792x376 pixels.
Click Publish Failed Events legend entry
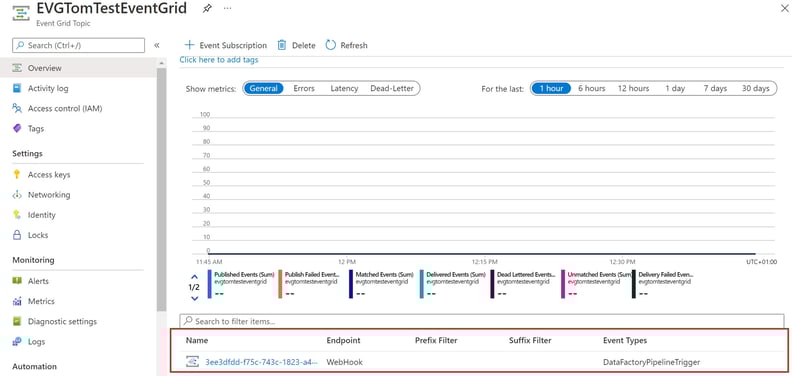pyautogui.click(x=310, y=284)
